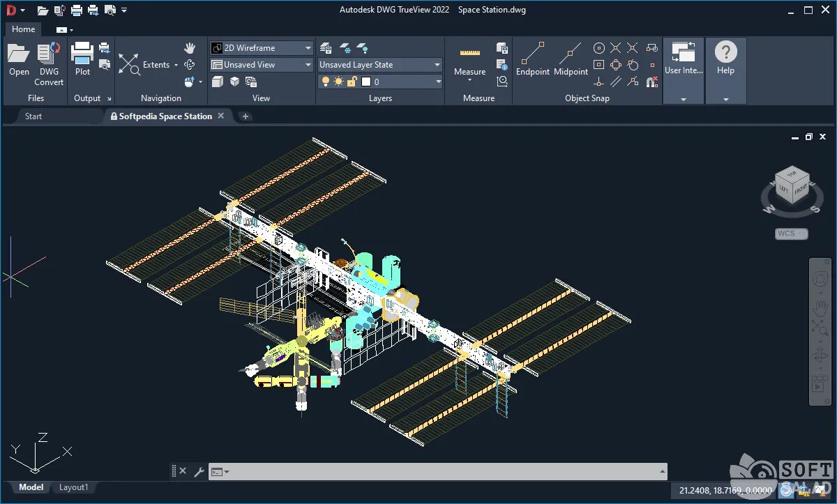The height and width of the screenshot is (504, 837).
Task: Expand the layer 0 list dropdown arrow
Action: [438, 82]
